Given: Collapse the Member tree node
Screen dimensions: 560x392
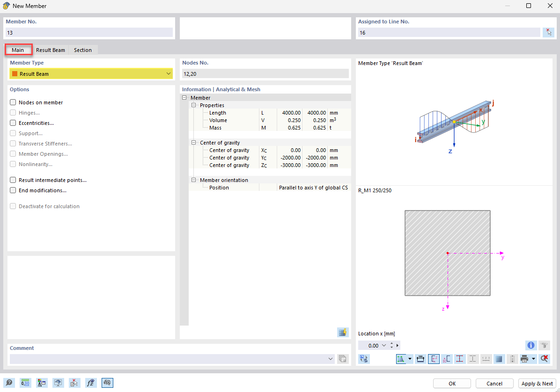Looking at the screenshot, I should (x=184, y=98).
